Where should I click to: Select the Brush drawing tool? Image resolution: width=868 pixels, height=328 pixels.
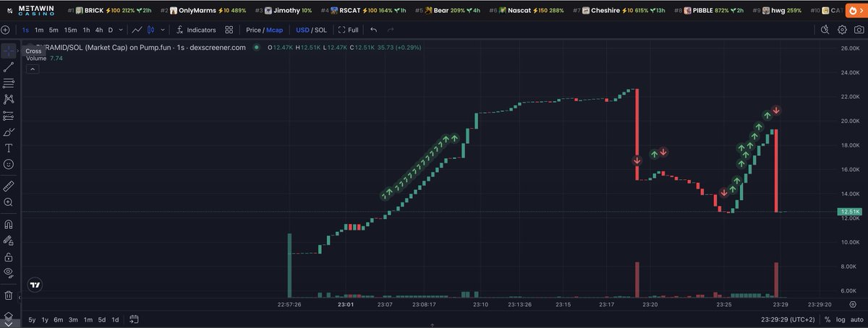tap(9, 132)
